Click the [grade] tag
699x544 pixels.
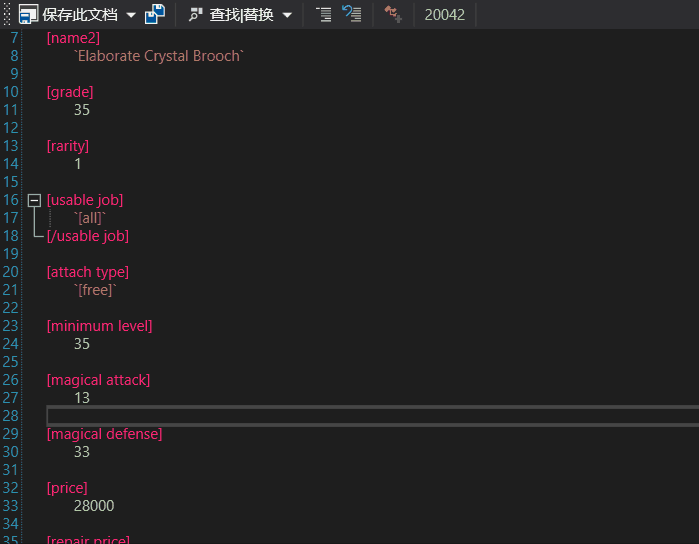tap(70, 92)
